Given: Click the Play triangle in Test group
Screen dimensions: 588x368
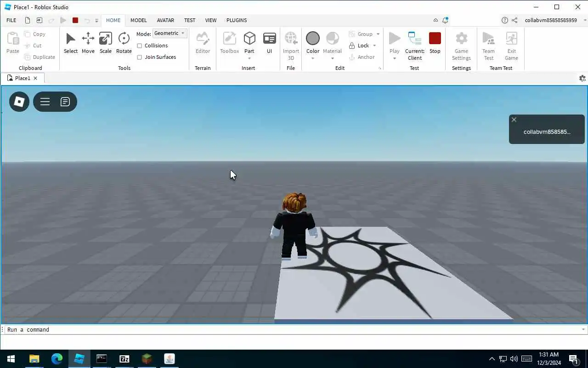Looking at the screenshot, I should point(395,38).
